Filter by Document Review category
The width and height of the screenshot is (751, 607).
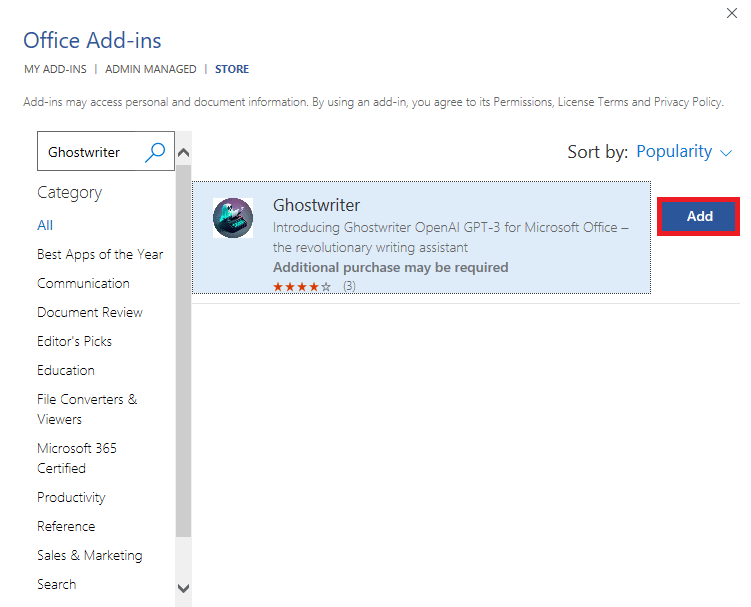pos(90,312)
